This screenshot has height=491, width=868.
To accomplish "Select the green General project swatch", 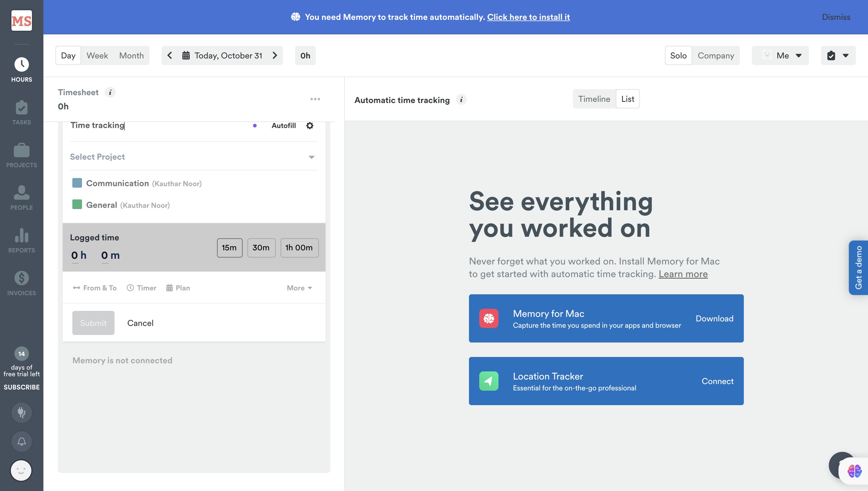I will coord(77,205).
